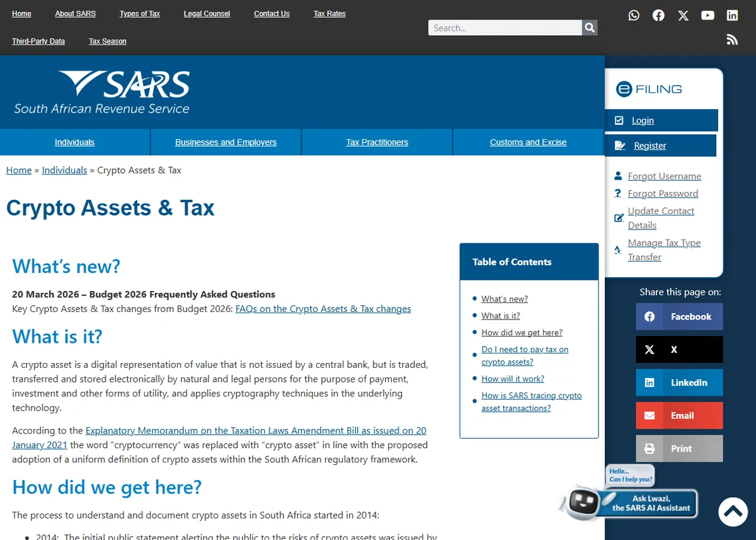The height and width of the screenshot is (540, 756).
Task: Open the About SARS menu item
Action: [76, 14]
